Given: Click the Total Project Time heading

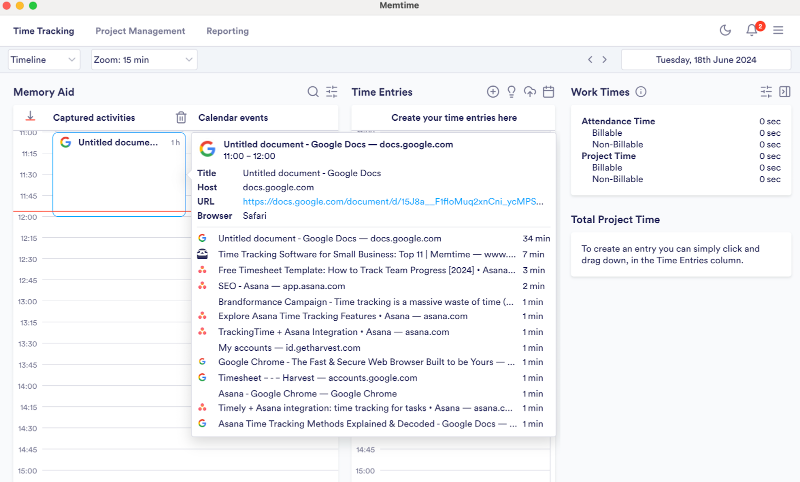Looking at the screenshot, I should [x=615, y=219].
